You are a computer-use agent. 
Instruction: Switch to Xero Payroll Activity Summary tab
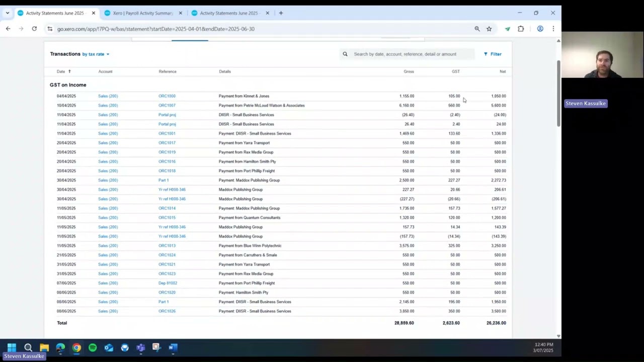tap(142, 13)
